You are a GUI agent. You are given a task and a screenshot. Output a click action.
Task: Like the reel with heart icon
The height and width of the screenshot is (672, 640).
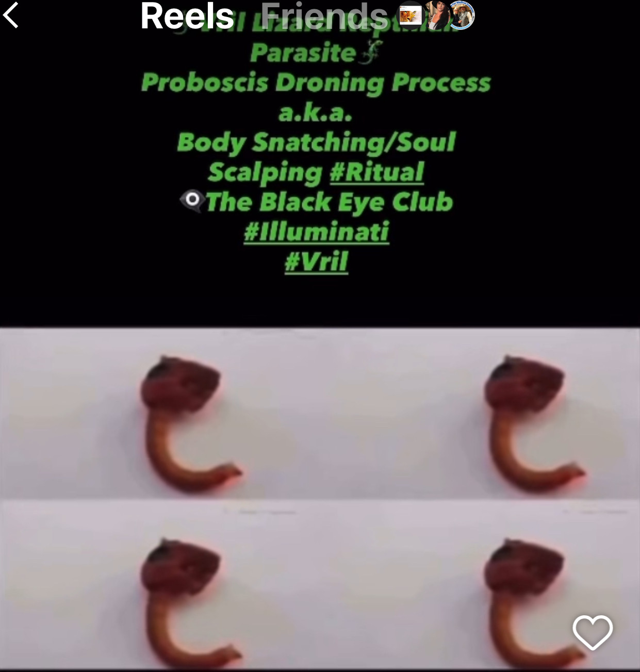(x=593, y=632)
